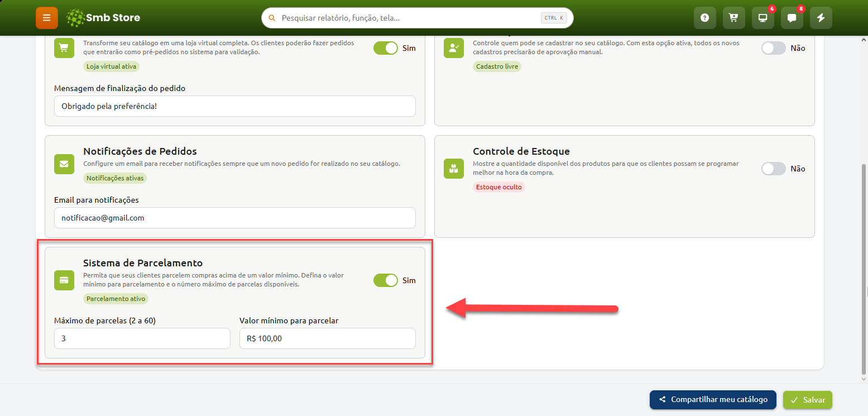This screenshot has width=868, height=416.
Task: Click the Cadastro livre badge
Action: [x=497, y=66]
